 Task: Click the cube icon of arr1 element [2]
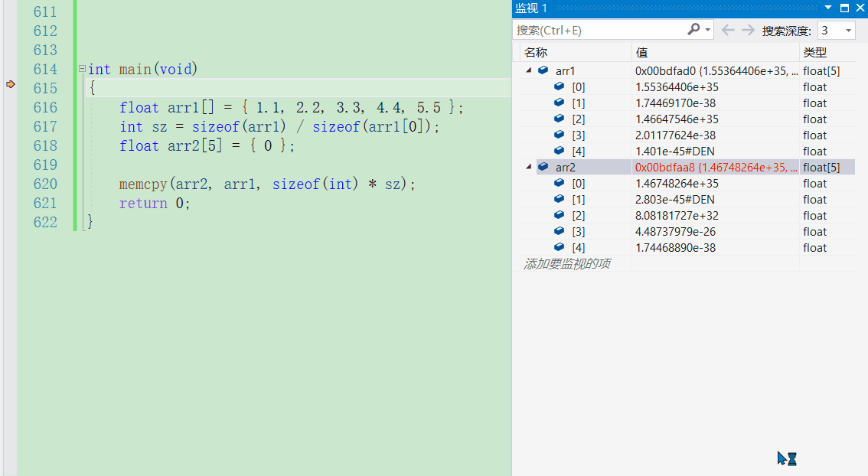pyautogui.click(x=559, y=119)
